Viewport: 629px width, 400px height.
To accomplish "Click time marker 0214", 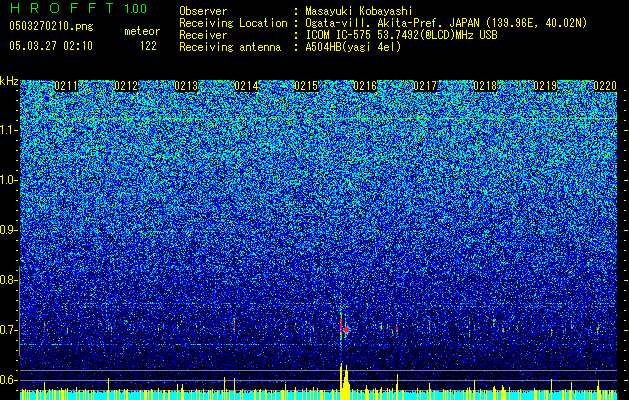I will [246, 86].
